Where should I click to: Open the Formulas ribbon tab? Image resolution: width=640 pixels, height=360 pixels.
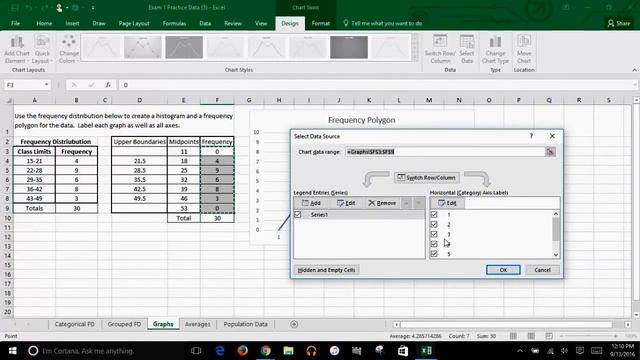pos(174,23)
